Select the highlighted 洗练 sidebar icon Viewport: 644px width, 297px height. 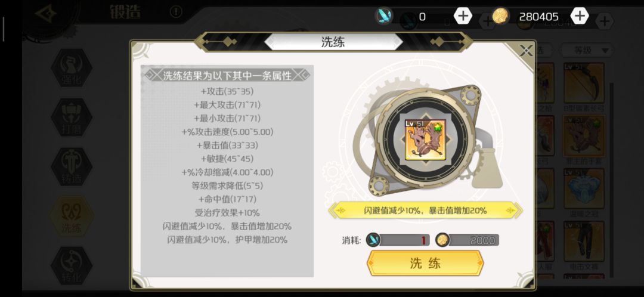(72, 216)
